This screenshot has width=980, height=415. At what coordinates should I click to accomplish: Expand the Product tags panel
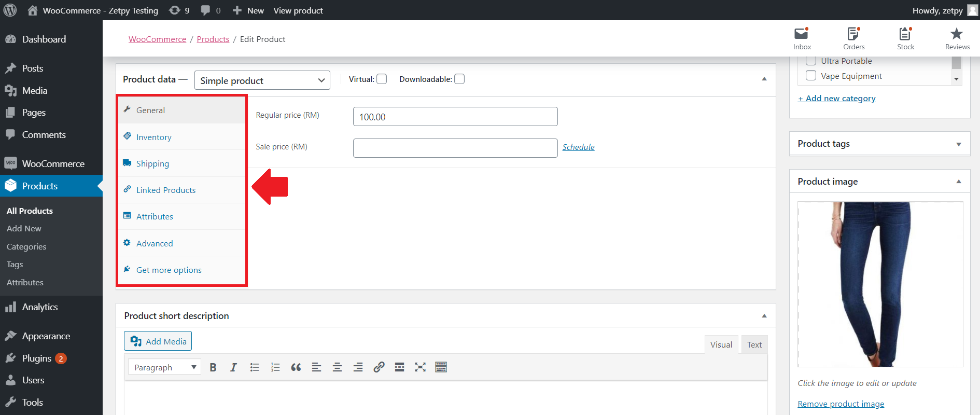tap(959, 144)
